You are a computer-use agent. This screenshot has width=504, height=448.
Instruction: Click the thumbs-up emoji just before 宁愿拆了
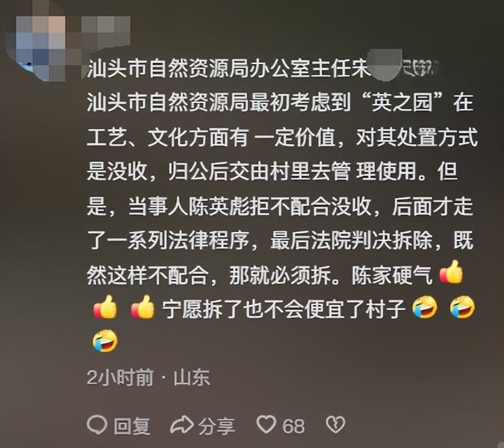143,307
